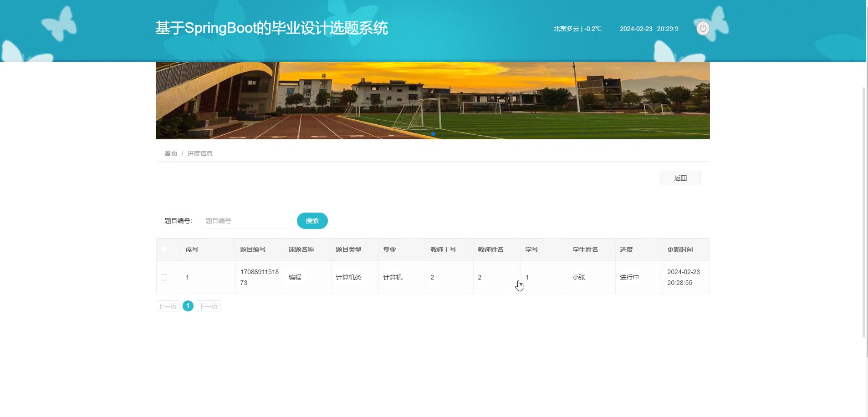Click the campus banner image
The height and width of the screenshot is (417, 868).
coord(433,101)
